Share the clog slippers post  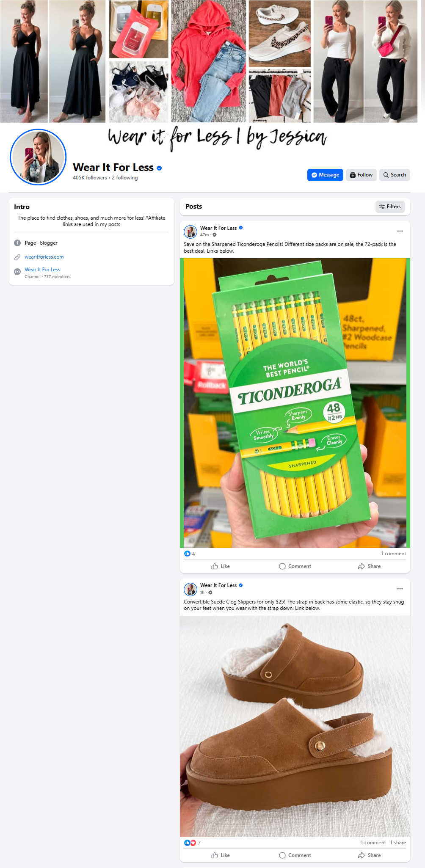(369, 855)
